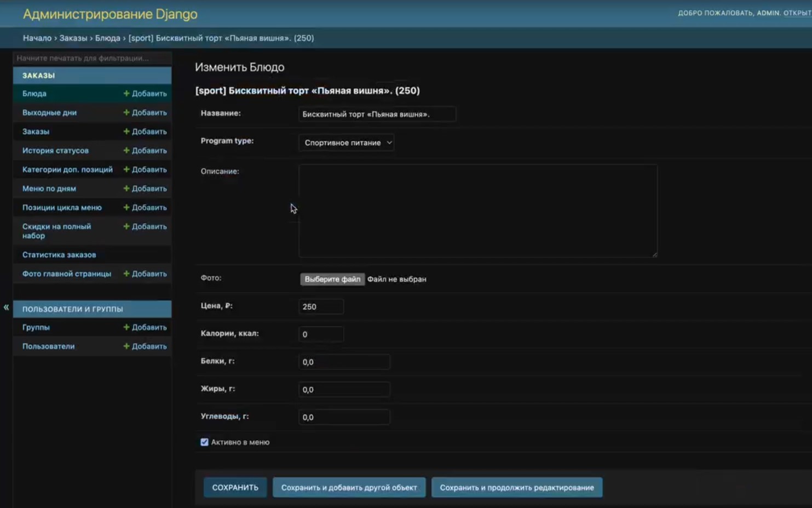Open Позиции цикла меню list
812x508 pixels.
tap(62, 208)
